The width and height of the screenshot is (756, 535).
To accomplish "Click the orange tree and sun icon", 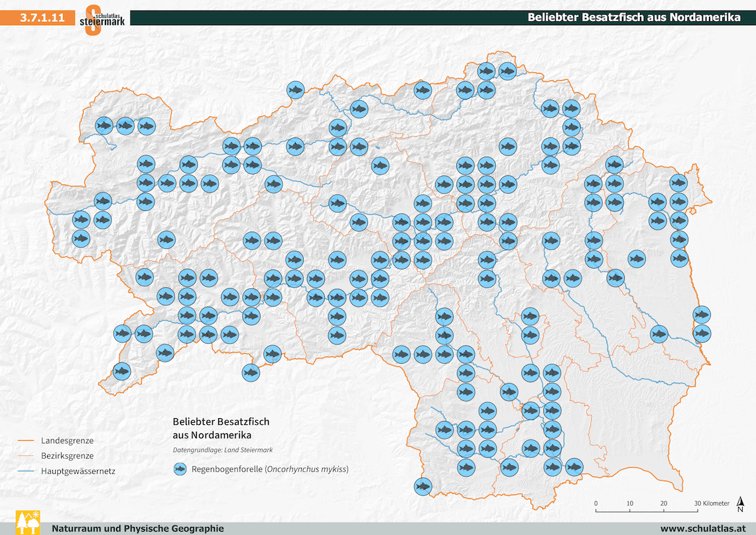I will click(x=27, y=522).
